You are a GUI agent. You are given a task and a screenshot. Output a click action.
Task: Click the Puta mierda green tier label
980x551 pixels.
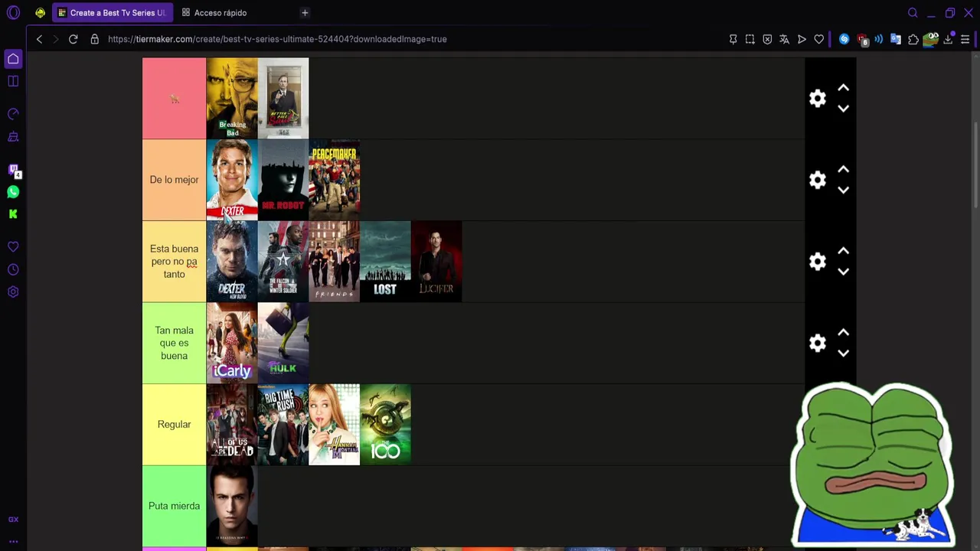tap(174, 506)
